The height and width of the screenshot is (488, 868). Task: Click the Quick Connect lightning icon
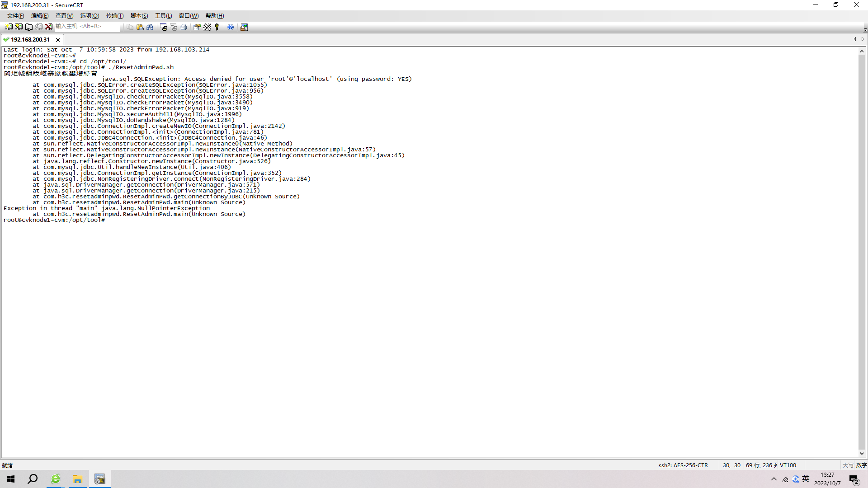click(19, 27)
